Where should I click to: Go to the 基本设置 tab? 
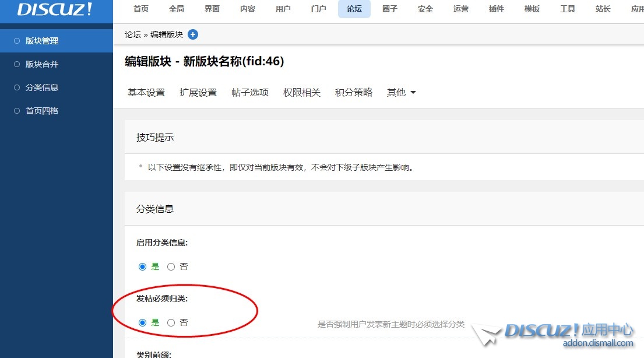pos(146,92)
